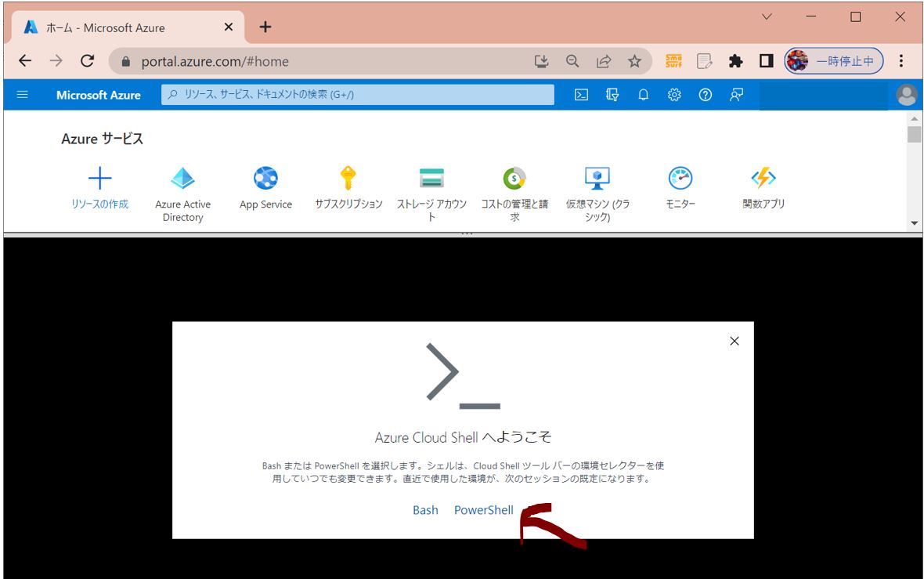Open the モニター service icon
The height and width of the screenshot is (579, 924).
(680, 179)
